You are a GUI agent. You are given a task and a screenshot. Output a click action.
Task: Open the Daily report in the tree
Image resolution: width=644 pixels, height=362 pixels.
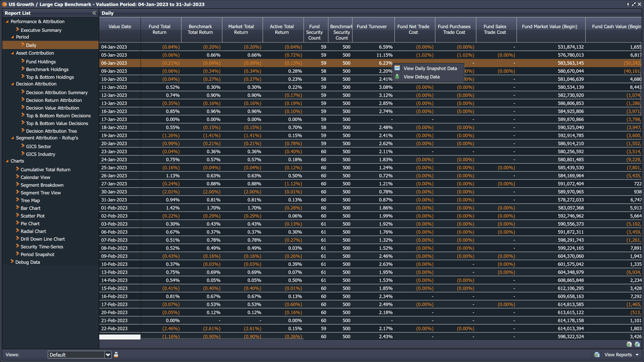click(31, 45)
